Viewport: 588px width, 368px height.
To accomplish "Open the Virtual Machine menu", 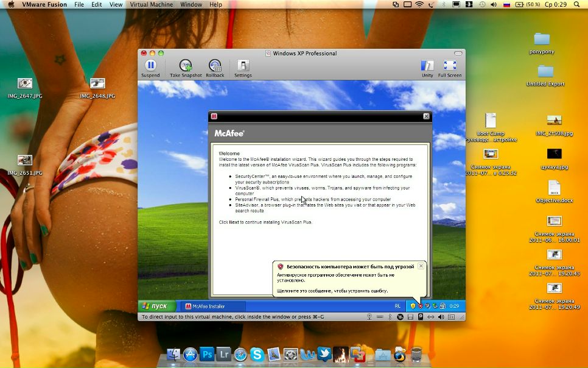I will [x=152, y=4].
